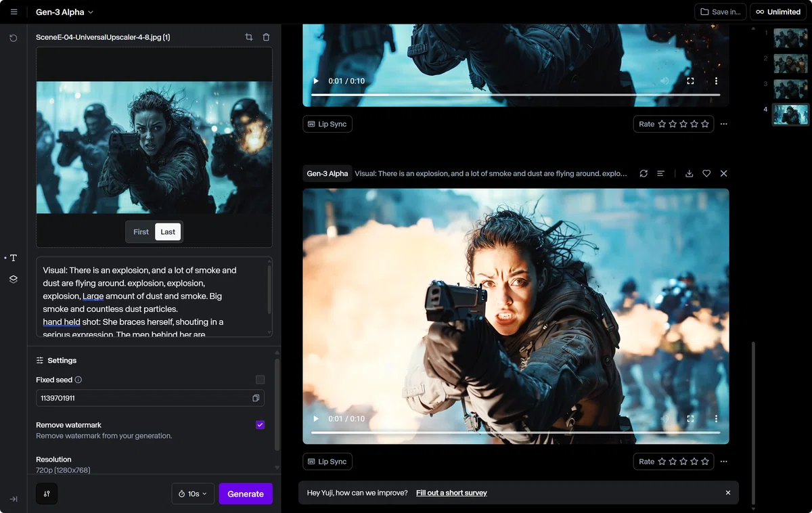Show Fixed seed info tooltip icon
The height and width of the screenshot is (513, 812).
(x=78, y=380)
